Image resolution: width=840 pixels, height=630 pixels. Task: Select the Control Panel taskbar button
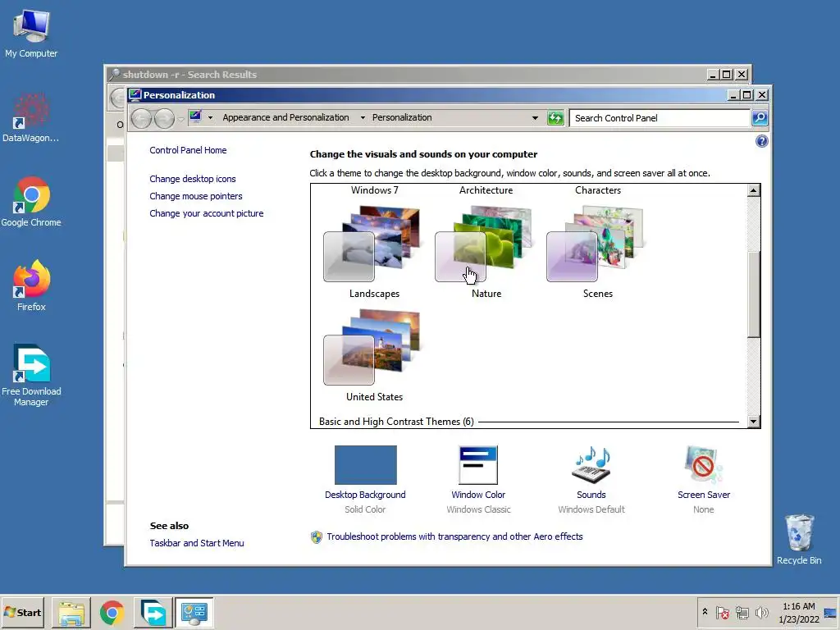(x=194, y=612)
